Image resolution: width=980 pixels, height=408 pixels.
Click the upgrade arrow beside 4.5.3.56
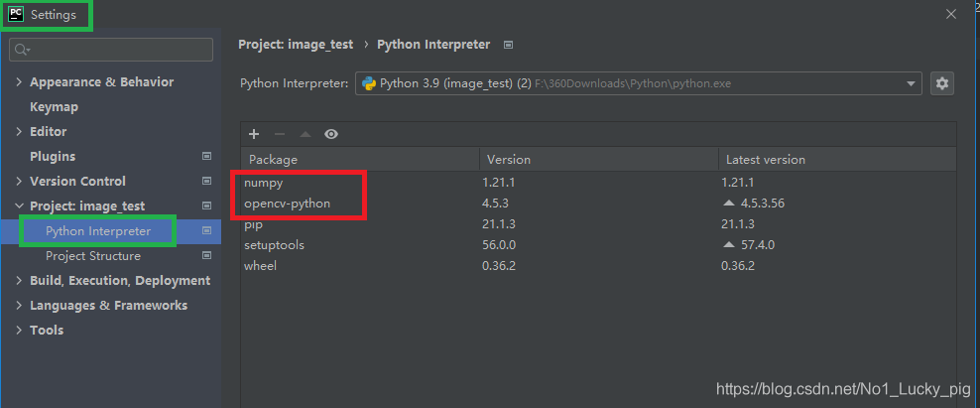[x=728, y=204]
